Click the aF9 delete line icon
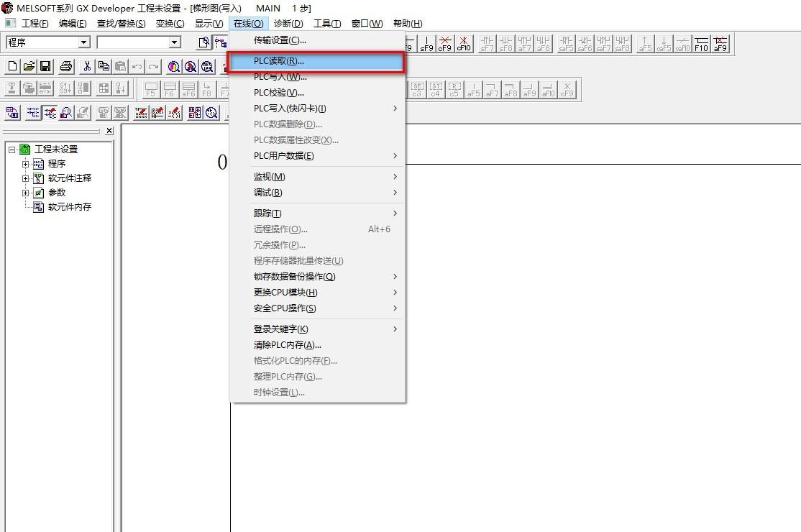This screenshot has height=532, width=801. pos(720,44)
